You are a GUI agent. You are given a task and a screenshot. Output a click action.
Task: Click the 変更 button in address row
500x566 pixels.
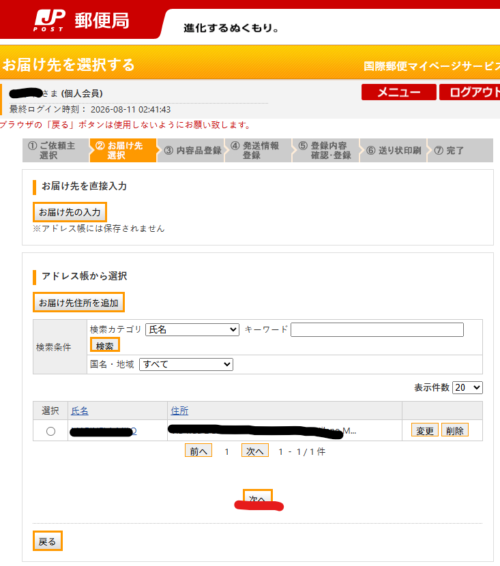425,430
